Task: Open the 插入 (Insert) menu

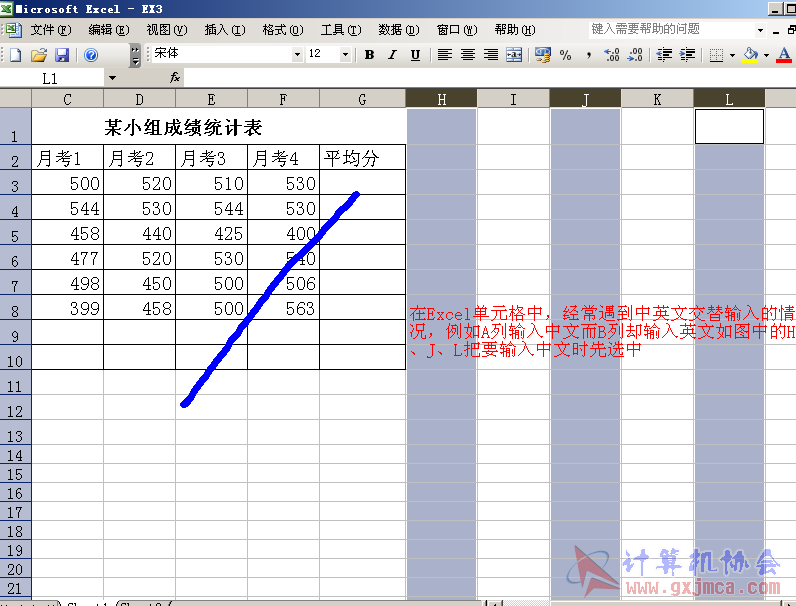Action: tap(225, 30)
